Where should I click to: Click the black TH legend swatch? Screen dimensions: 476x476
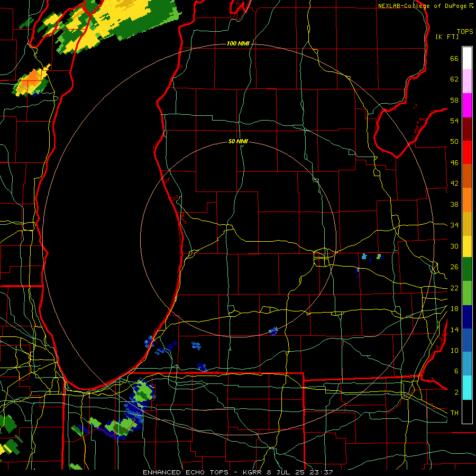coord(467,411)
